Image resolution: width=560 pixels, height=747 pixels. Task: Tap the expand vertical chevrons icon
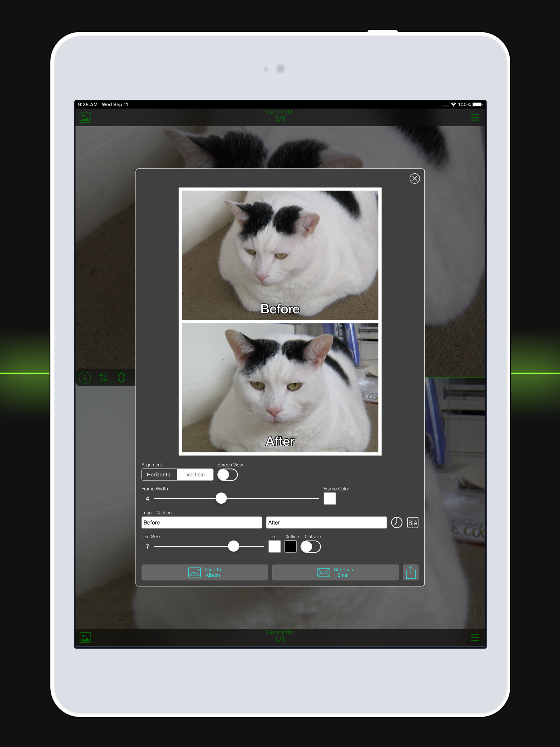click(x=122, y=377)
